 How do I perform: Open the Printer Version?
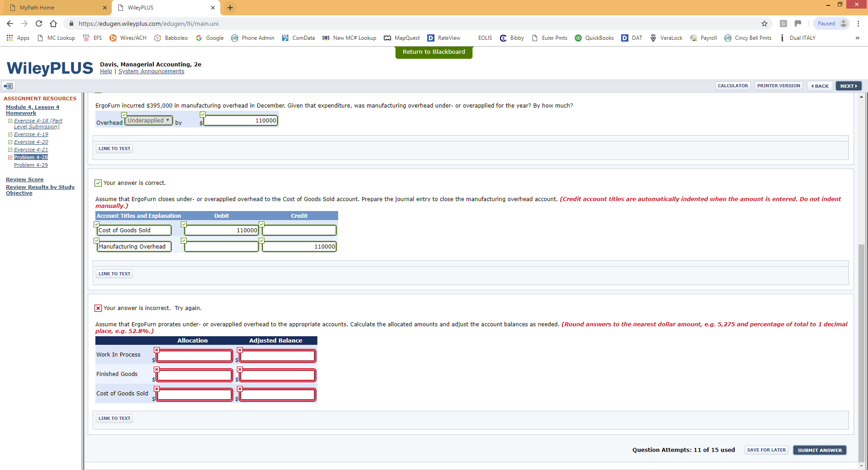(x=778, y=86)
